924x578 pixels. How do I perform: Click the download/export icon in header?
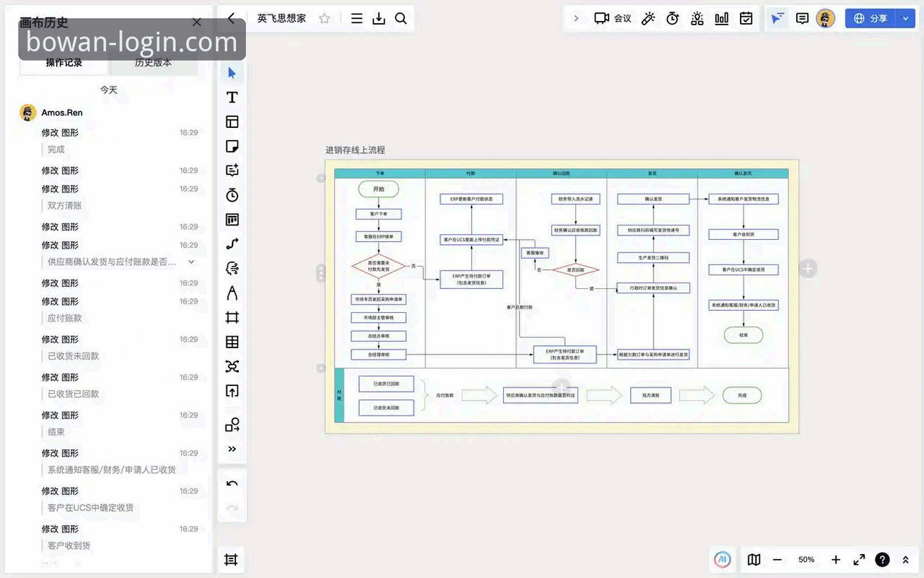[379, 18]
